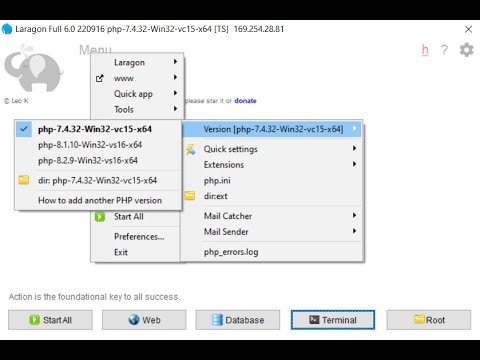Open How to add another PHP version
480x360 pixels.
coord(98,200)
